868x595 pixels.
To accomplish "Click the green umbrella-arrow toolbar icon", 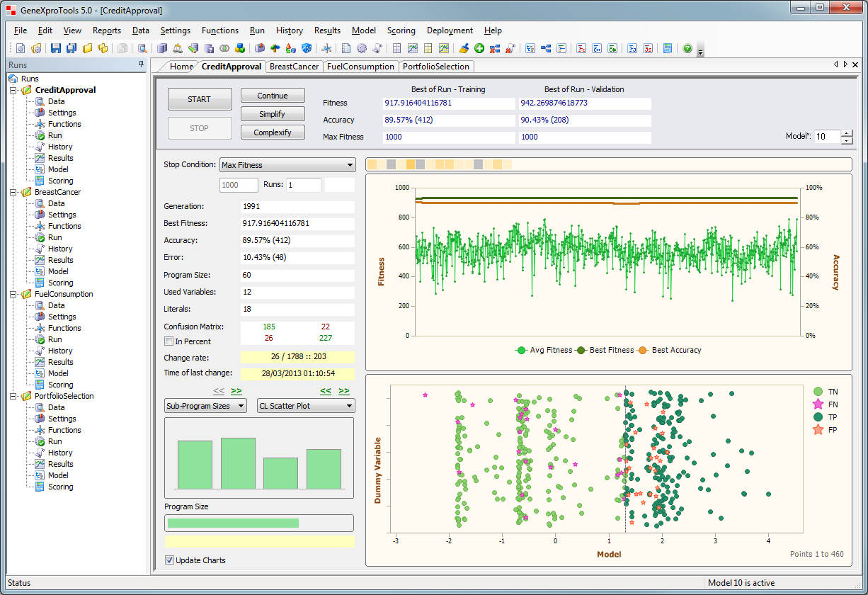I will tap(275, 48).
